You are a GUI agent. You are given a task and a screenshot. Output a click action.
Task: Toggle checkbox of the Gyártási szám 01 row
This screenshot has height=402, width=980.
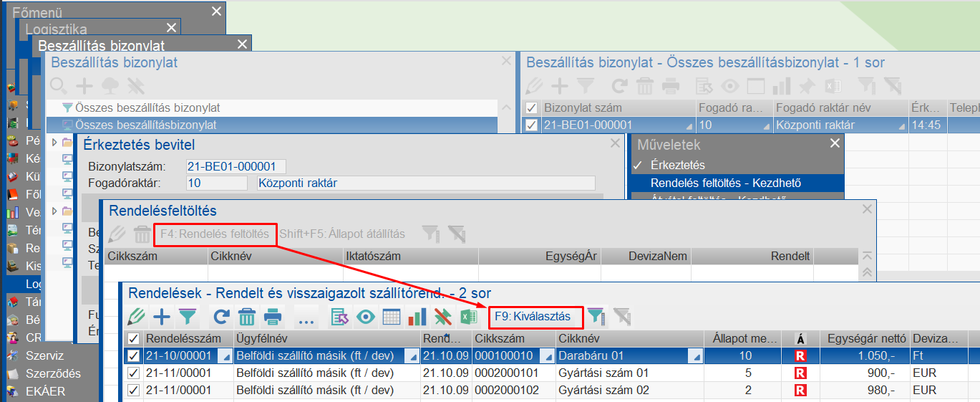click(x=133, y=373)
